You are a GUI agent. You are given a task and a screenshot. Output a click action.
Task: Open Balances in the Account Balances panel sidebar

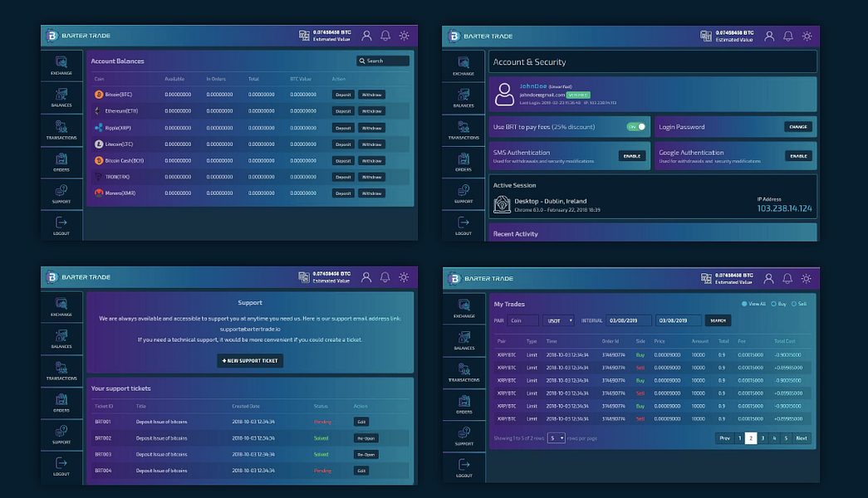coord(61,98)
